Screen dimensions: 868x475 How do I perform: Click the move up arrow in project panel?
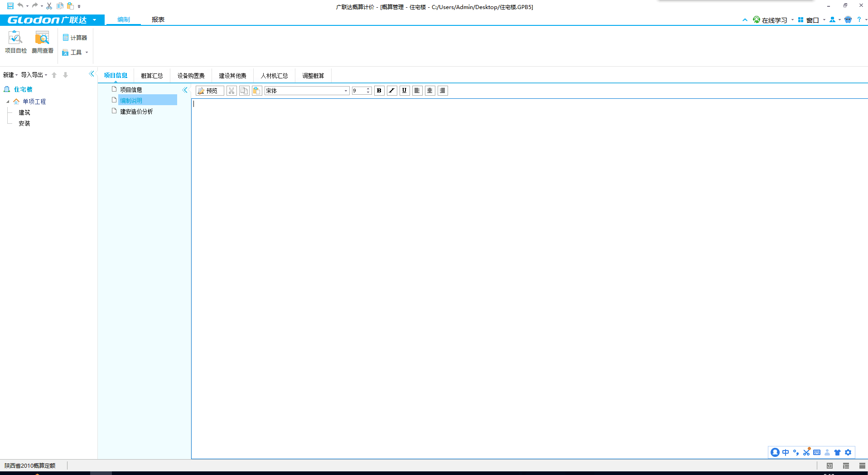click(x=54, y=75)
